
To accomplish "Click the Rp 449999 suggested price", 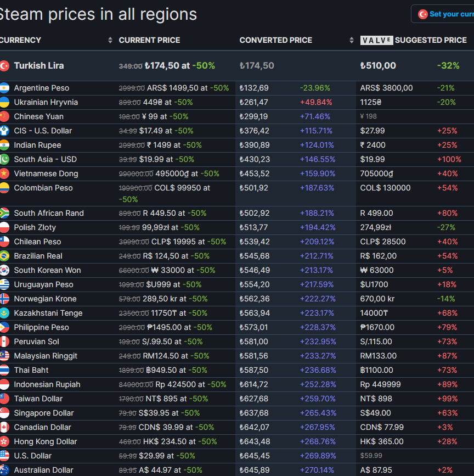I will point(380,384).
